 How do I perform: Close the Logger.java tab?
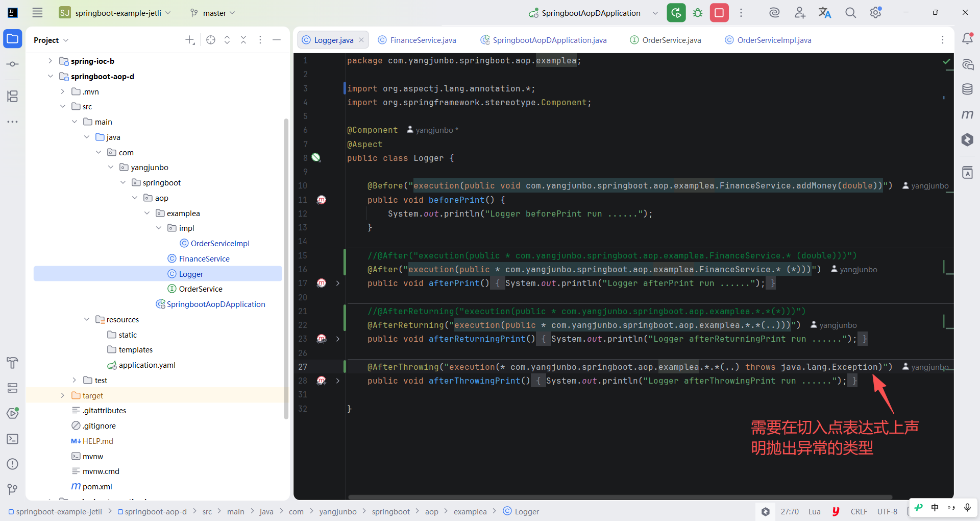tap(361, 40)
